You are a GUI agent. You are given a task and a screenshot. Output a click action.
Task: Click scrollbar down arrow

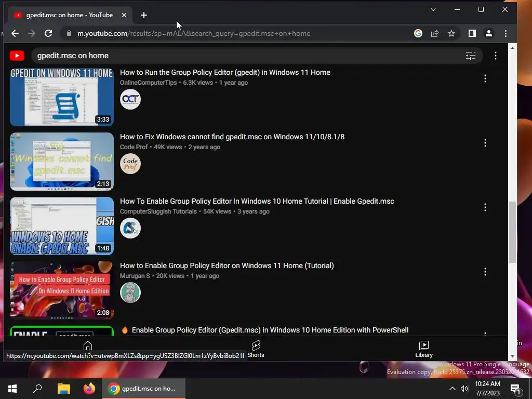click(512, 356)
